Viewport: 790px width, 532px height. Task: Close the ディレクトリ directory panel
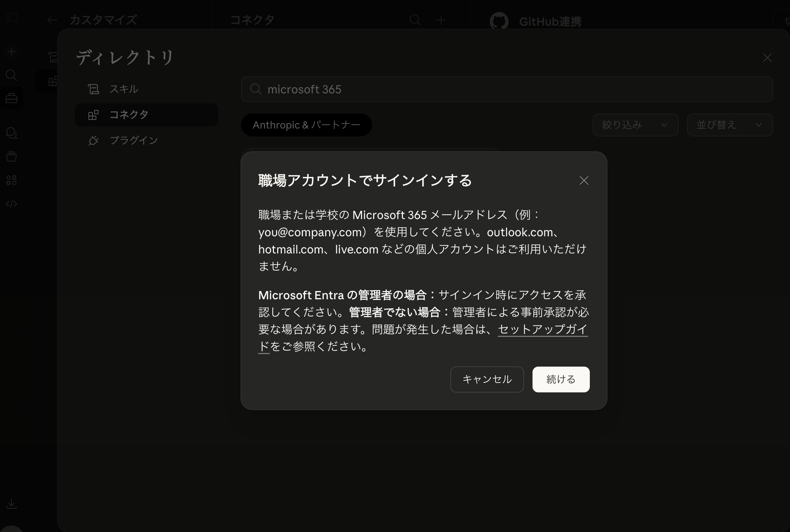(x=767, y=58)
